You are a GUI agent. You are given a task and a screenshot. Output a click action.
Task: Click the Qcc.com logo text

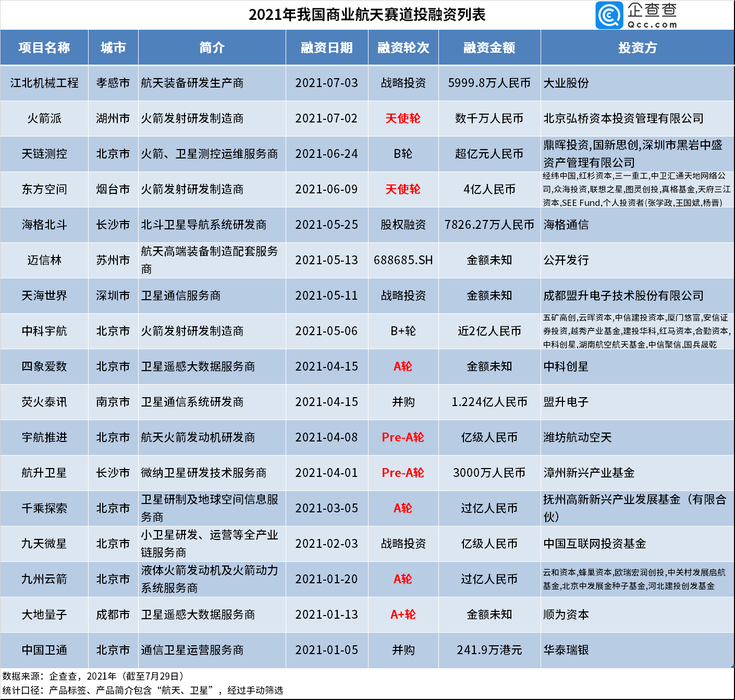pos(652,24)
